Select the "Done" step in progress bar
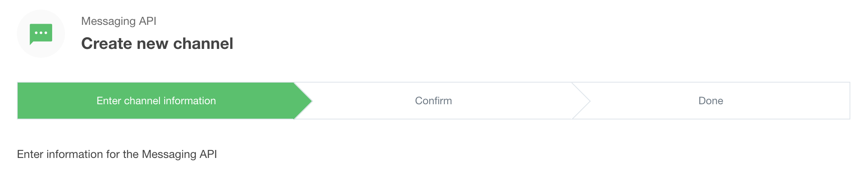This screenshot has height=178, width=868. click(711, 101)
